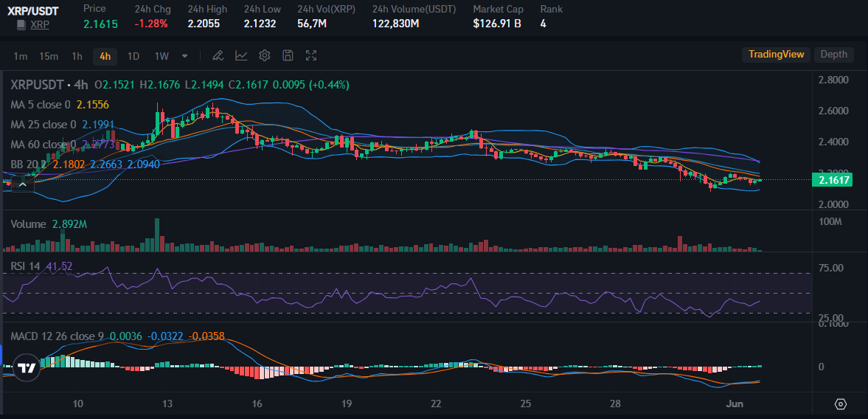Image resolution: width=868 pixels, height=419 pixels.
Task: Select the Volume indicator label
Action: [28, 224]
